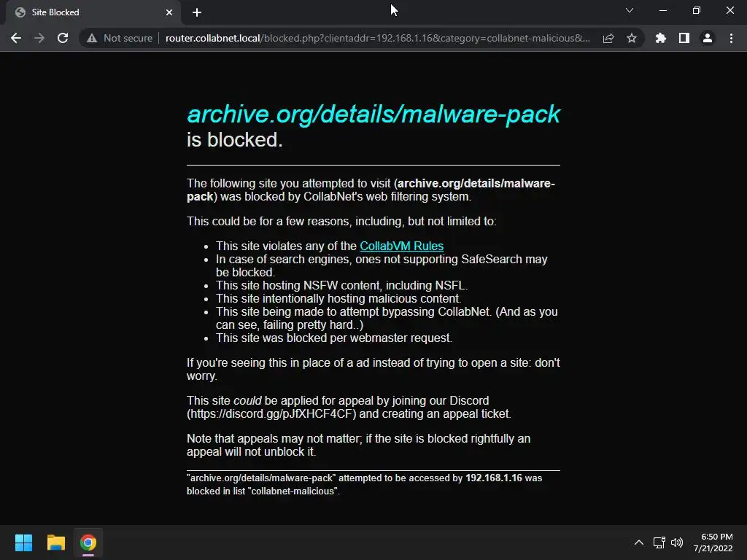The width and height of the screenshot is (747, 560).
Task: Open the Chrome three-dot menu
Action: (x=731, y=38)
